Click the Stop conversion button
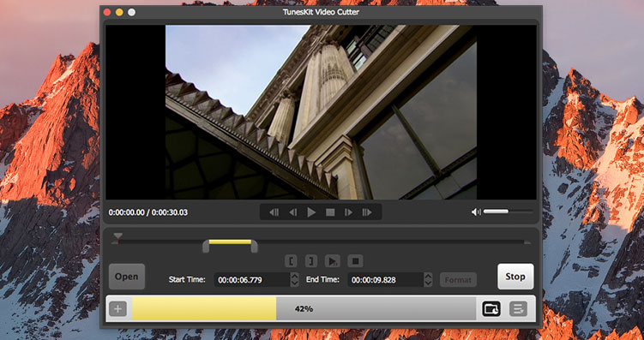Image resolution: width=644 pixels, height=340 pixels. click(515, 277)
